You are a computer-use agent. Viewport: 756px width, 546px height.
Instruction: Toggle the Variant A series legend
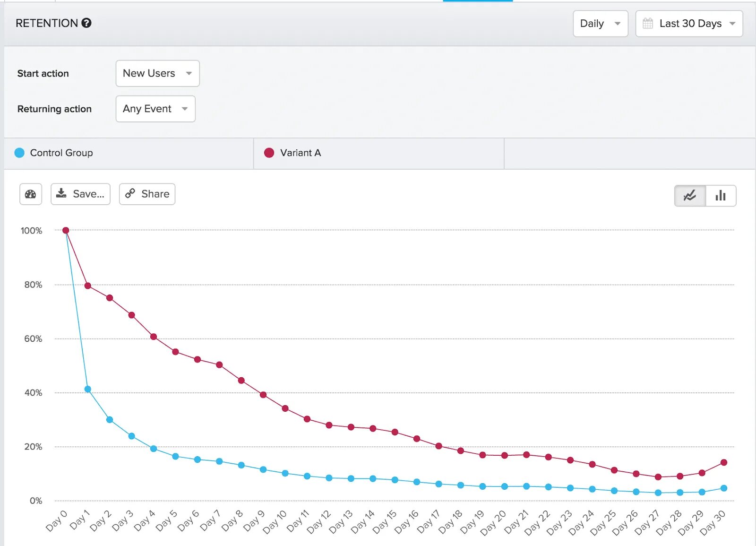tap(379, 153)
